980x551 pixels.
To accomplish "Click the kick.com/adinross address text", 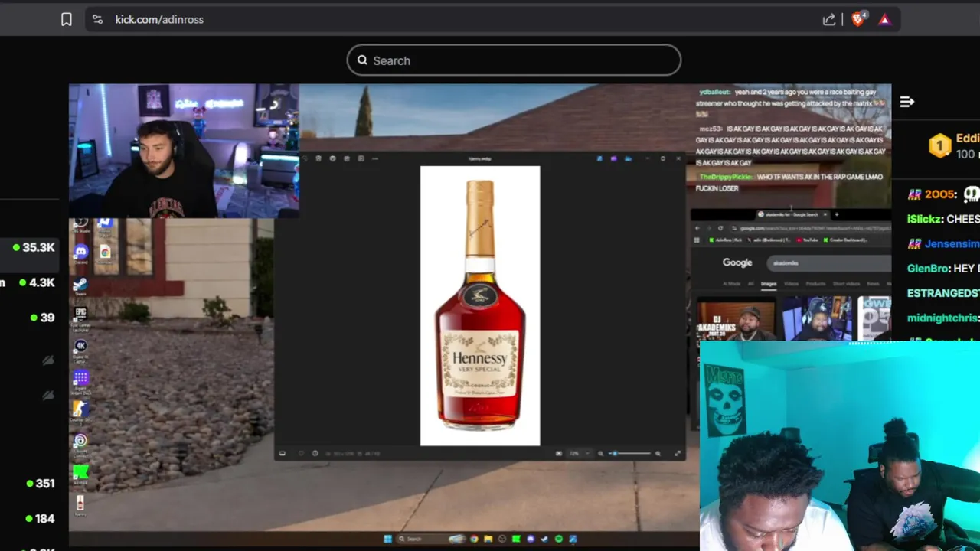I will pos(159,20).
